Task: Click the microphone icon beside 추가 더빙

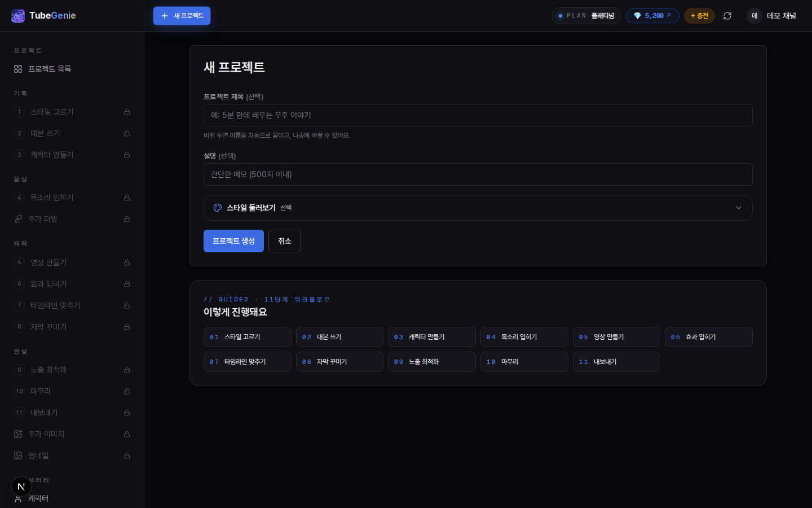Action: point(18,219)
